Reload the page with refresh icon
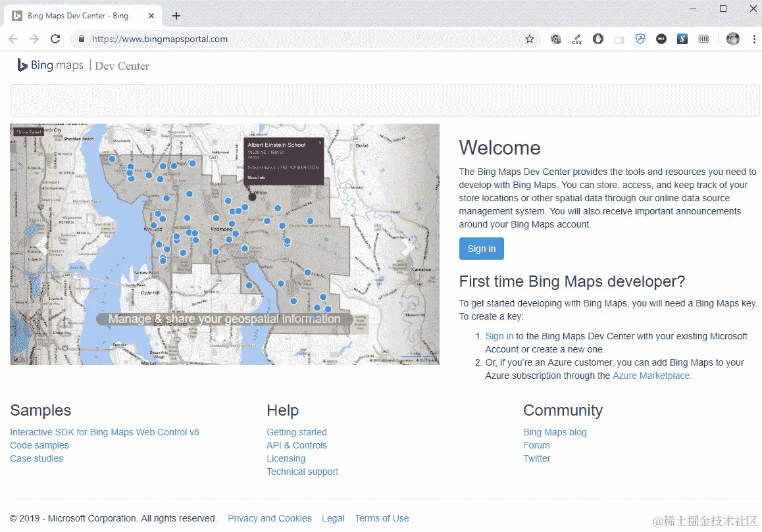Viewport: 762px width, 532px height. tap(55, 39)
